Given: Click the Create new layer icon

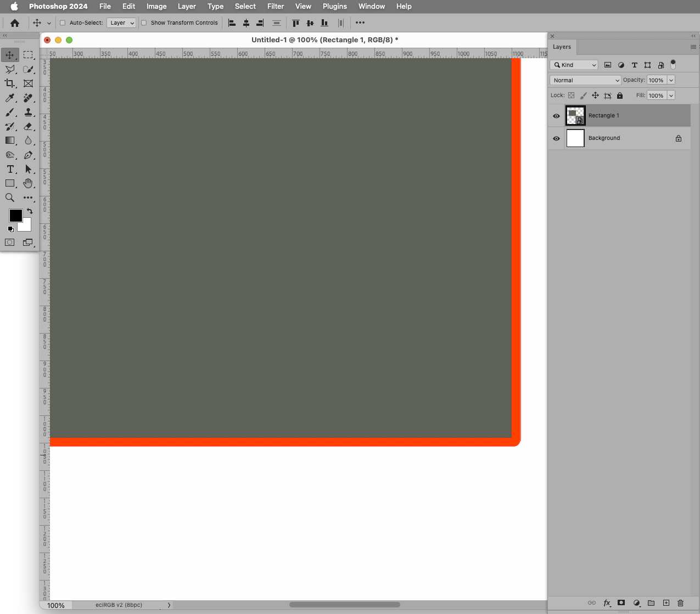Looking at the screenshot, I should (x=666, y=602).
